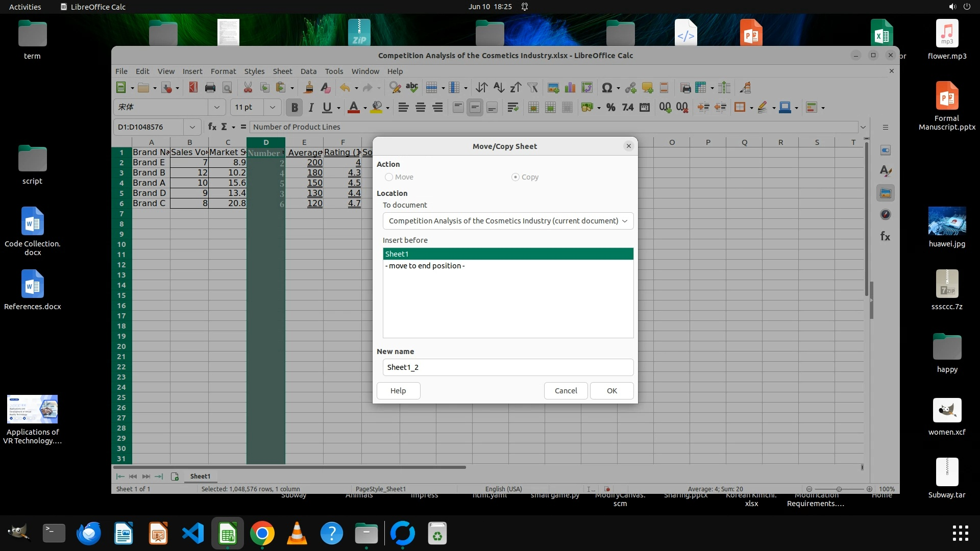Viewport: 980px width, 551px height.
Task: Open the Sheet menu
Action: (282, 71)
